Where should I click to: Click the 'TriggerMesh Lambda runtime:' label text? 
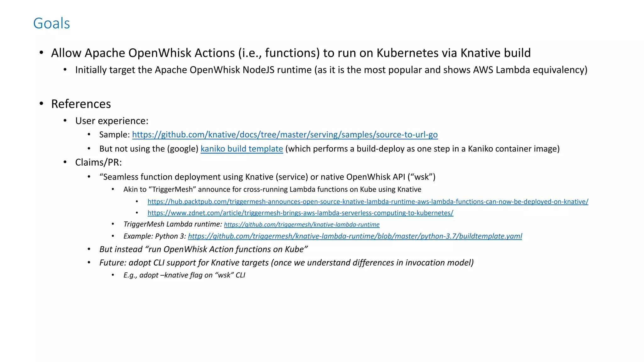(x=173, y=224)
